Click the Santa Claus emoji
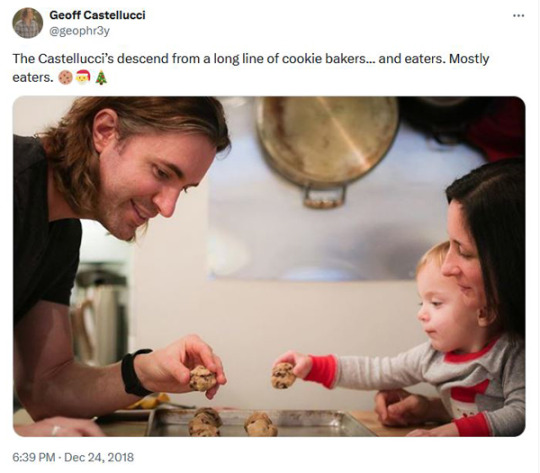Image resolution: width=540 pixels, height=473 pixels. tap(83, 77)
